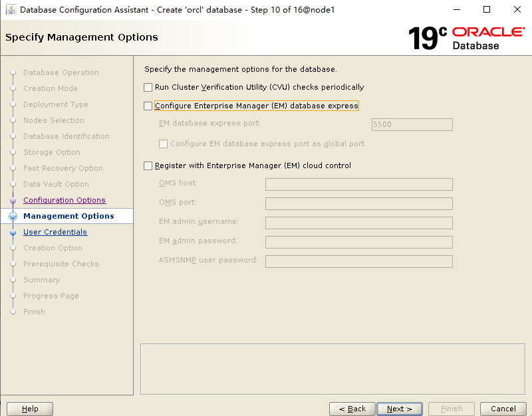Click the User Credentials step bullet icon
532x416 pixels.
coord(13,232)
